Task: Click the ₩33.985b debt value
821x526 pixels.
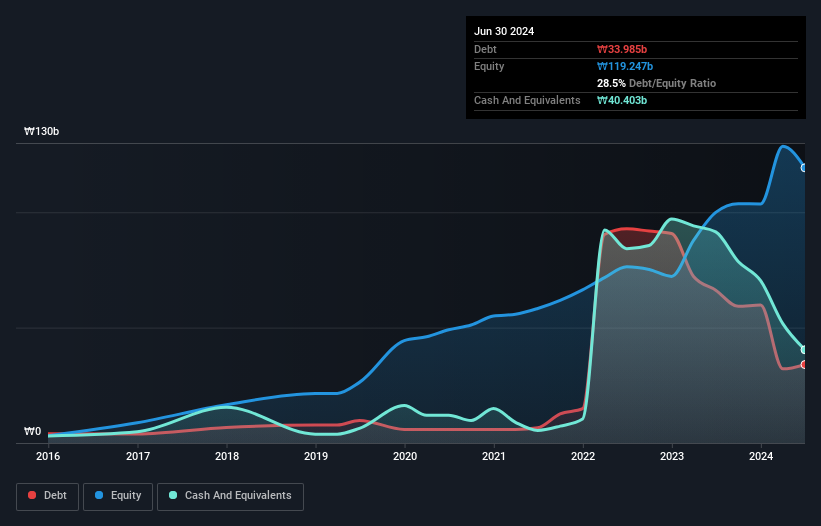Action: 622,49
